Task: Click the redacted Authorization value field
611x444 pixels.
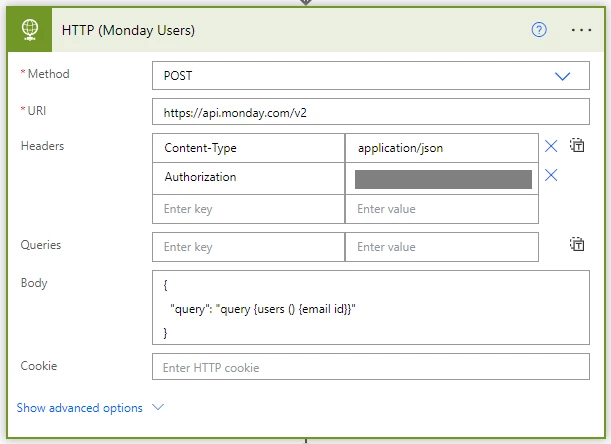Action: point(442,179)
